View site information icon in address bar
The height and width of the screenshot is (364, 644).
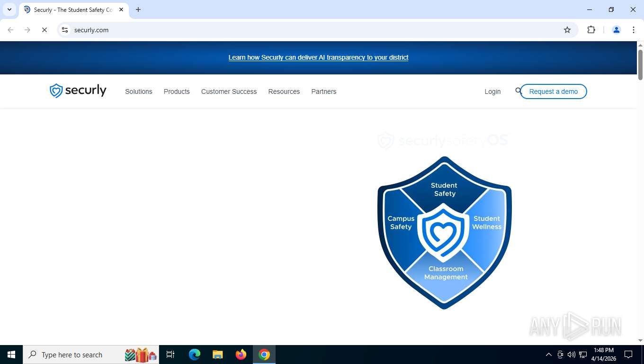[65, 30]
